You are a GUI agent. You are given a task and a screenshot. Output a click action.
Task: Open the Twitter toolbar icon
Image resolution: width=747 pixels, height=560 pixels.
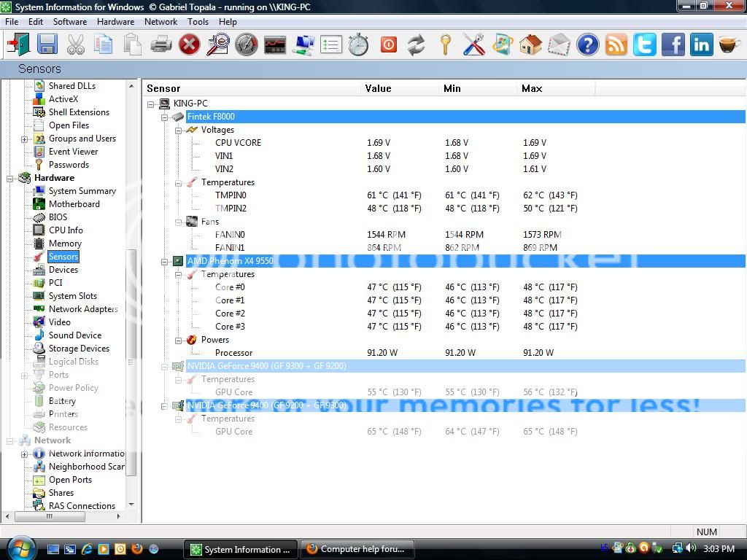tap(644, 44)
